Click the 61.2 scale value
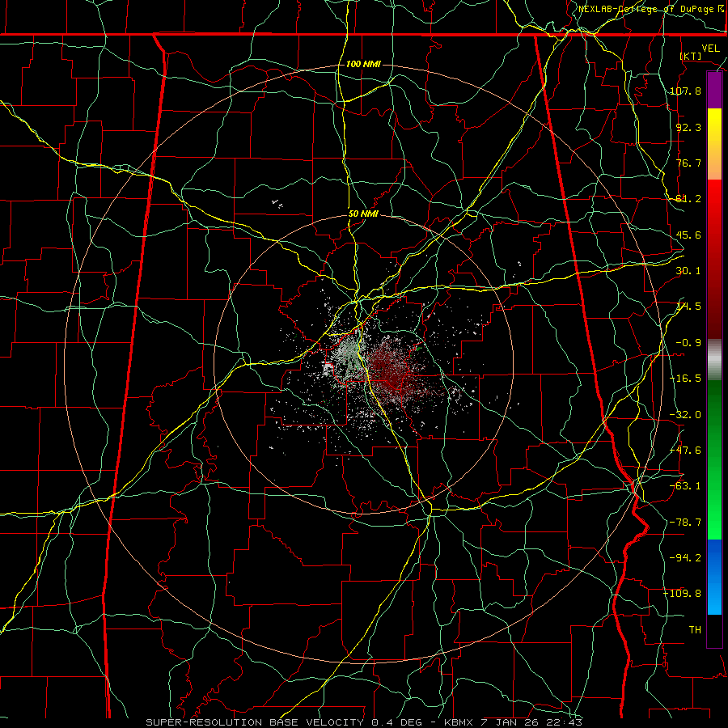 [688, 199]
